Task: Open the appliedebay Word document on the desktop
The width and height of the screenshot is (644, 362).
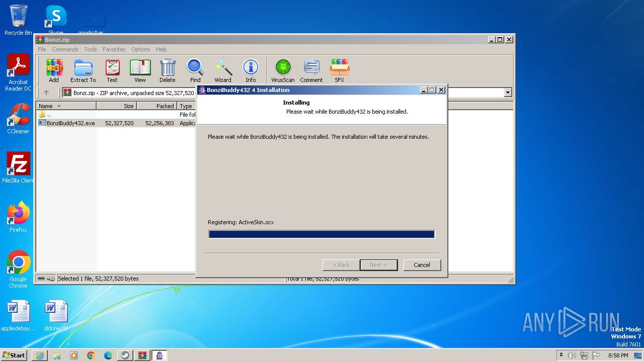Action: click(x=19, y=316)
